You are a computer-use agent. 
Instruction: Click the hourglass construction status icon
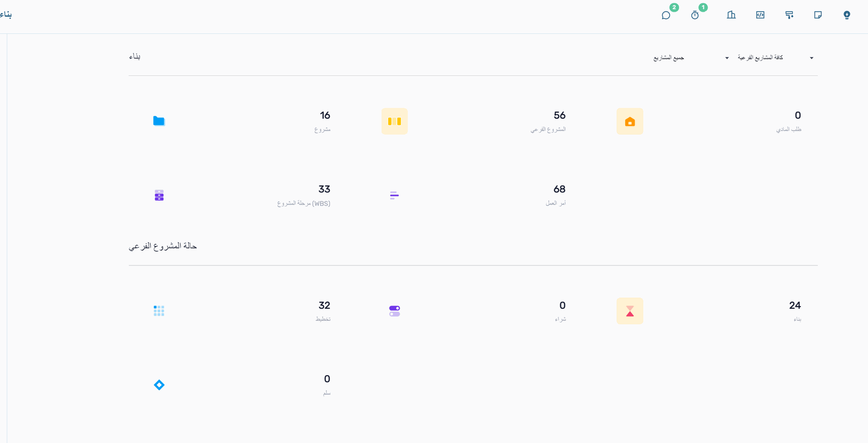point(630,311)
